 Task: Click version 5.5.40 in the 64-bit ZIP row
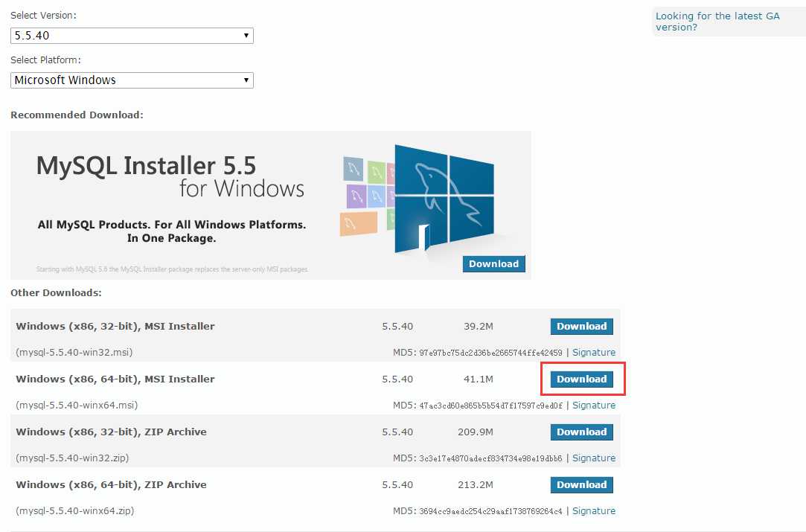397,484
